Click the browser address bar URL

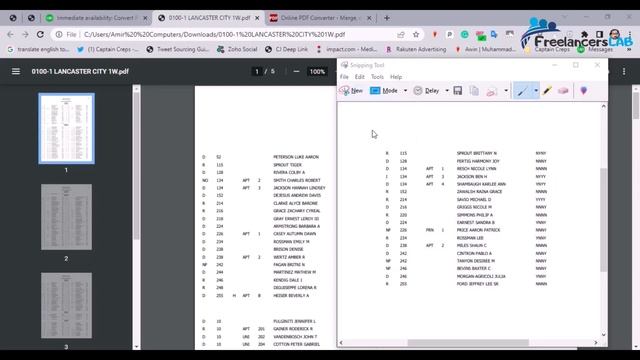(x=214, y=35)
